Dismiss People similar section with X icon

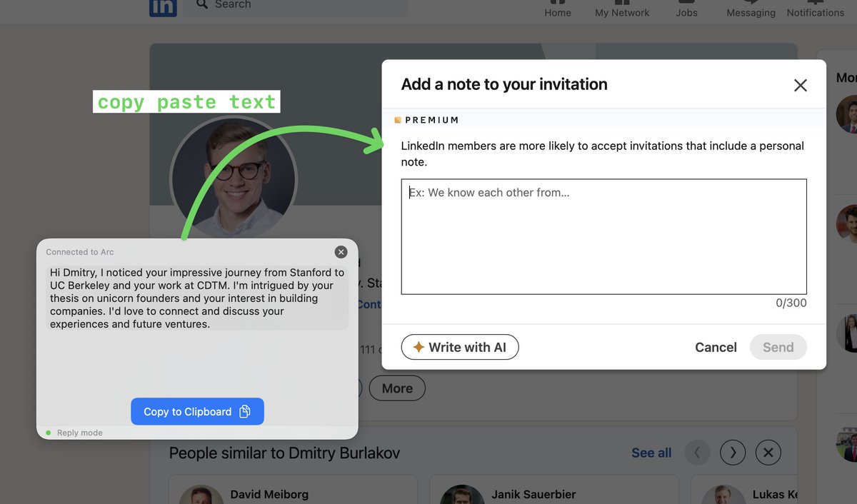[x=768, y=453]
